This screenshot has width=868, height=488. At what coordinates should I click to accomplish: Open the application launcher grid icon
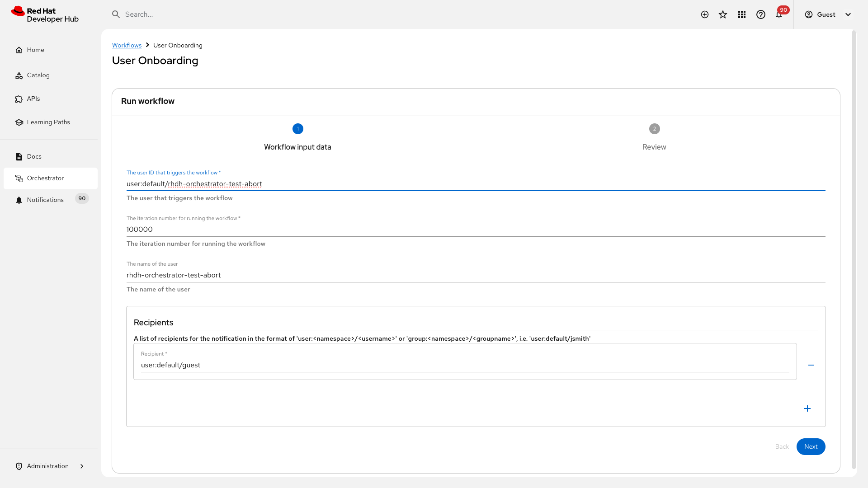click(742, 14)
